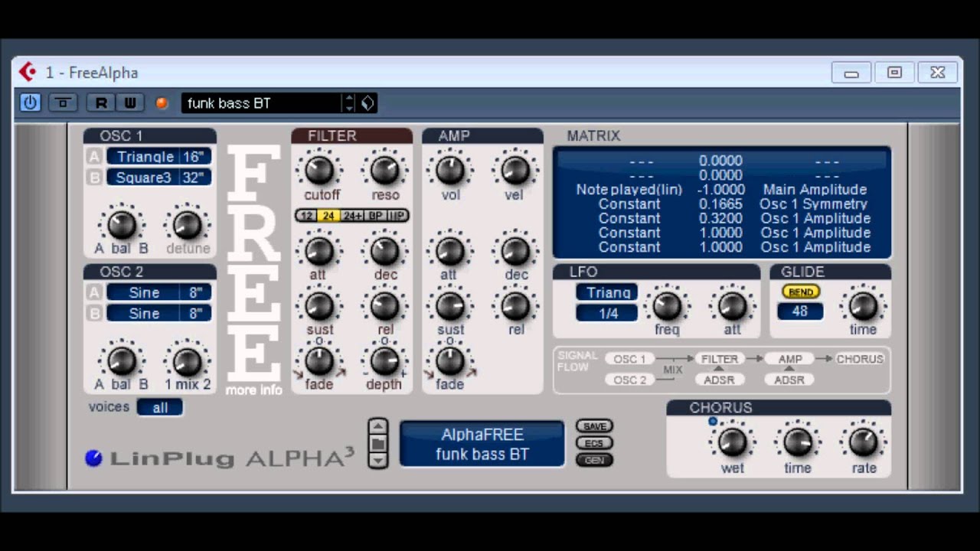The height and width of the screenshot is (551, 980).
Task: Click the filter reso knob
Action: tap(385, 171)
